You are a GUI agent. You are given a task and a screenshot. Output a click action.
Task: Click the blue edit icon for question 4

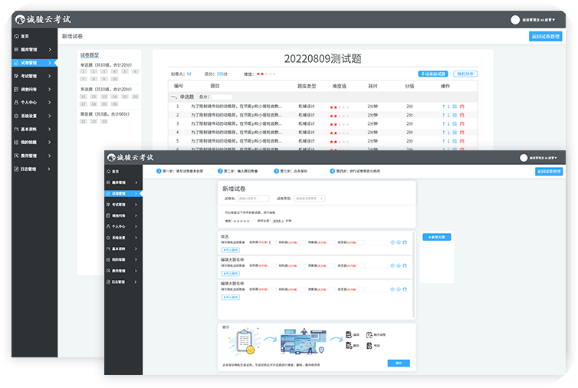(455, 132)
